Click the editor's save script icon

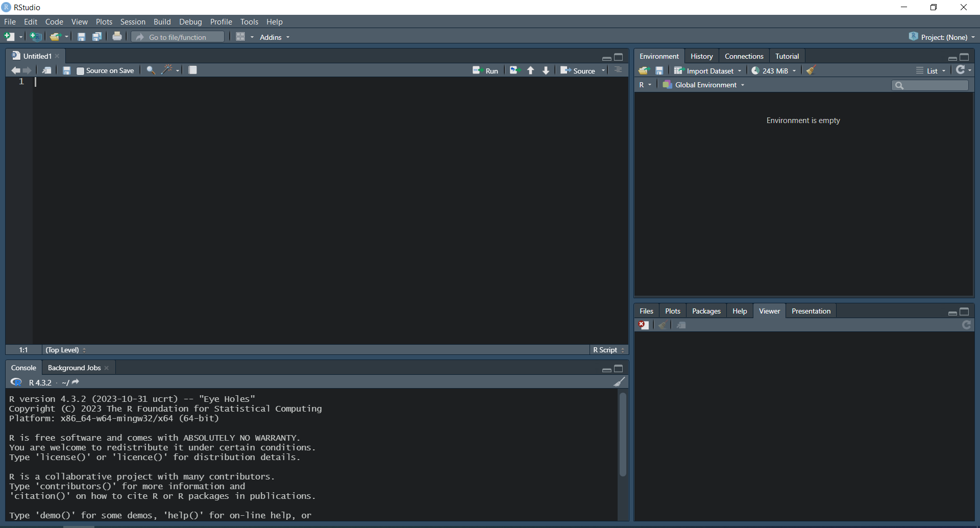(x=66, y=70)
